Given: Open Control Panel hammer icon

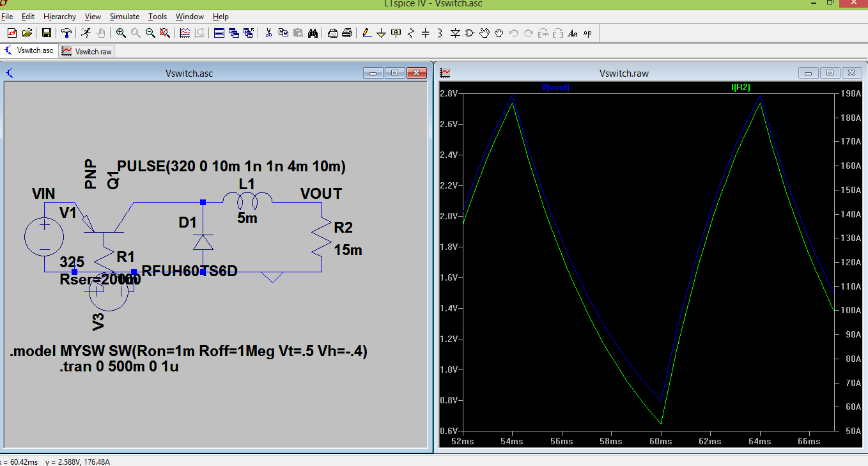Looking at the screenshot, I should click(x=66, y=33).
